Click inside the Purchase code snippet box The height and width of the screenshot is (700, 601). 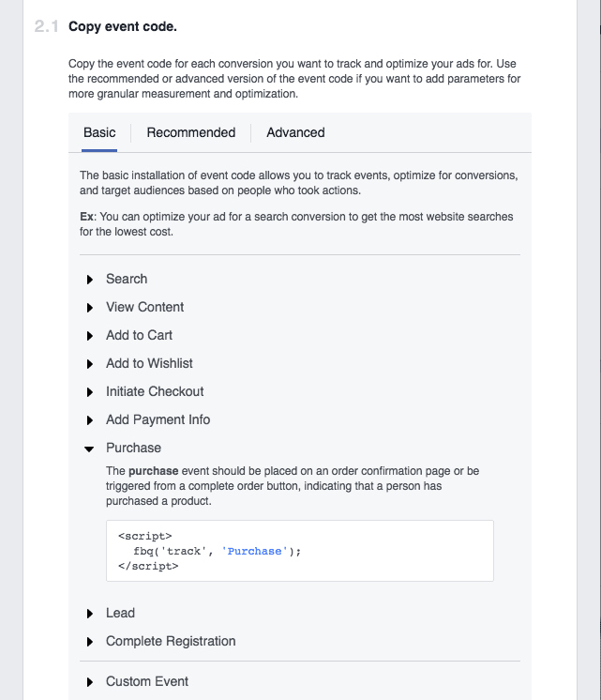[300, 551]
